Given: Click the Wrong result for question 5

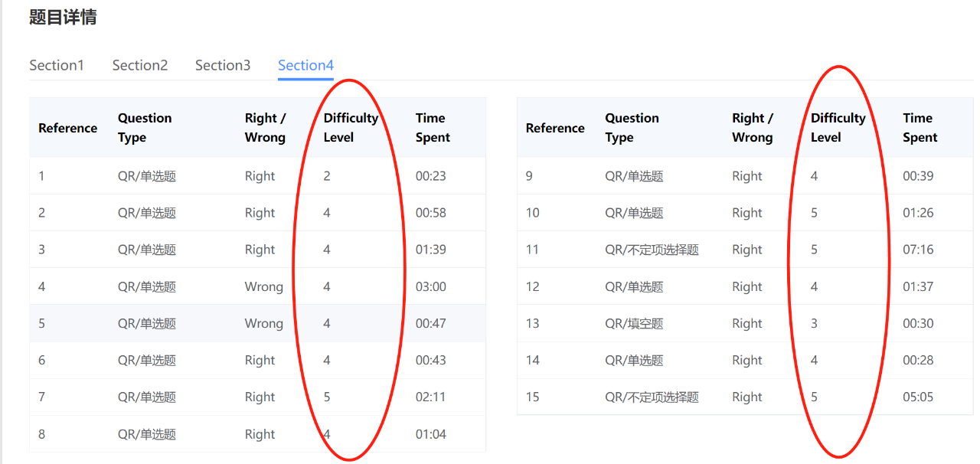Looking at the screenshot, I should click(264, 323).
